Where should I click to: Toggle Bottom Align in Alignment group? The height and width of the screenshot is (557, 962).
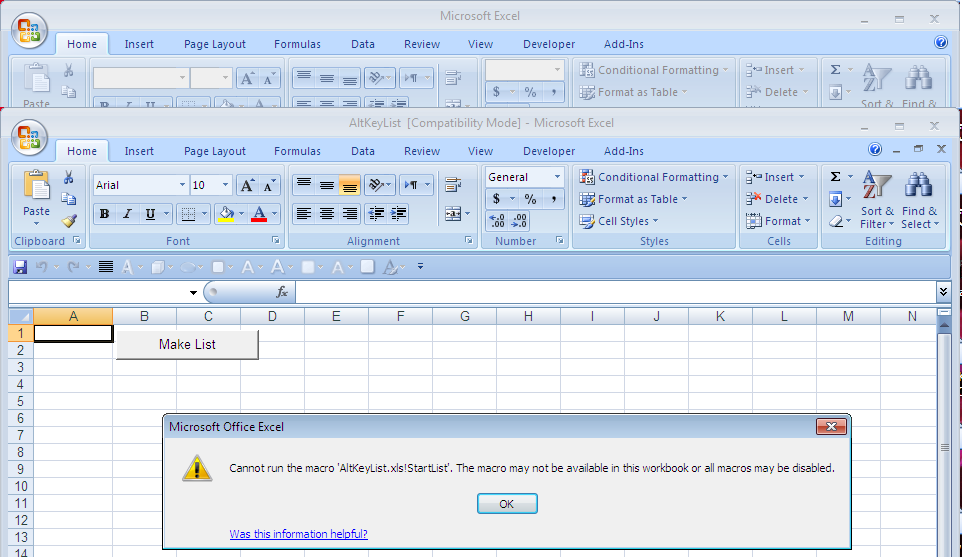(350, 184)
